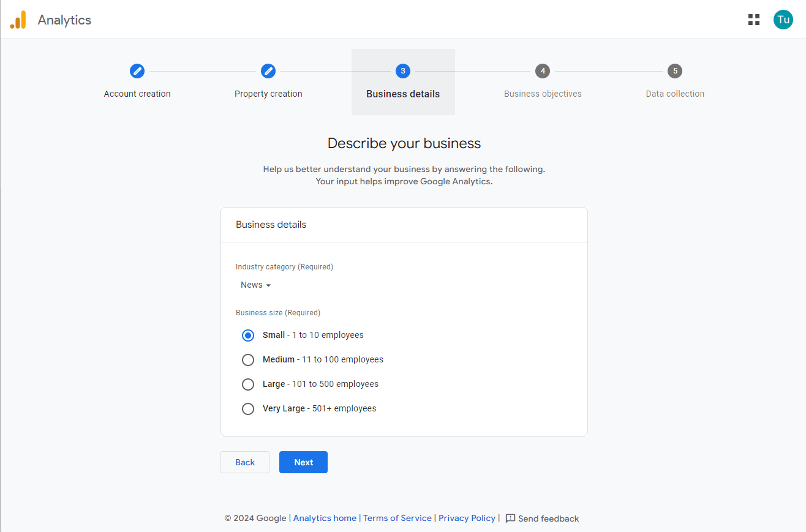Click Property creation pencil step icon
The height and width of the screenshot is (532, 806).
(x=268, y=71)
